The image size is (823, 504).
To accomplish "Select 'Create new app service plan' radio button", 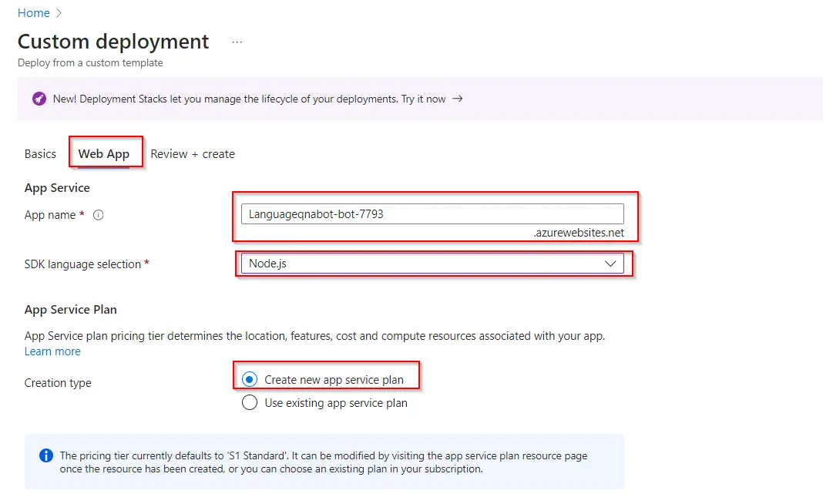I will tap(250, 379).
